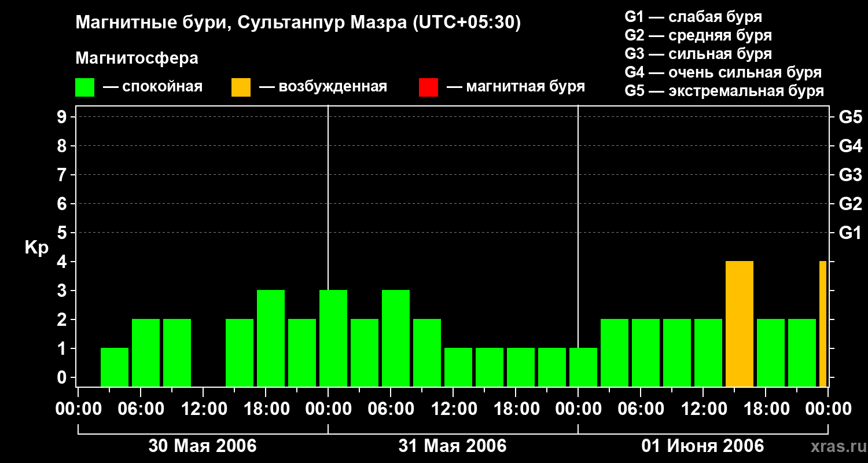This screenshot has width=868, height=463.
Task: Click the "06:00" time label above 01 Июня
Action: pyautogui.click(x=642, y=409)
